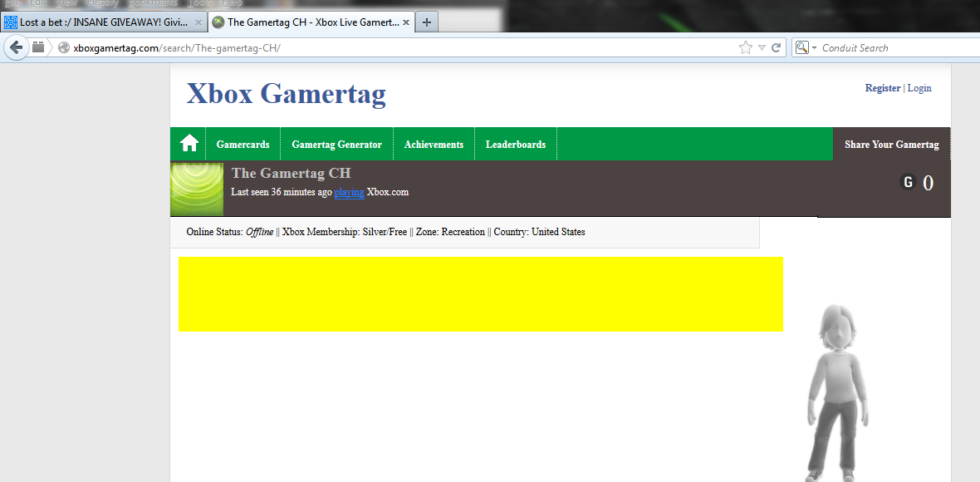The width and height of the screenshot is (980, 482).
Task: Click the 'The Gamertag CH' profile name
Action: (292, 173)
